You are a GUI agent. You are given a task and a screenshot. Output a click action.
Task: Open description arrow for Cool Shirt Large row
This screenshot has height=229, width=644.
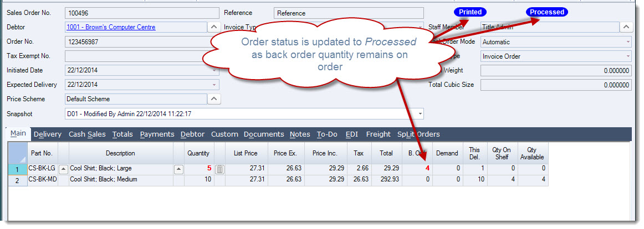click(x=178, y=168)
